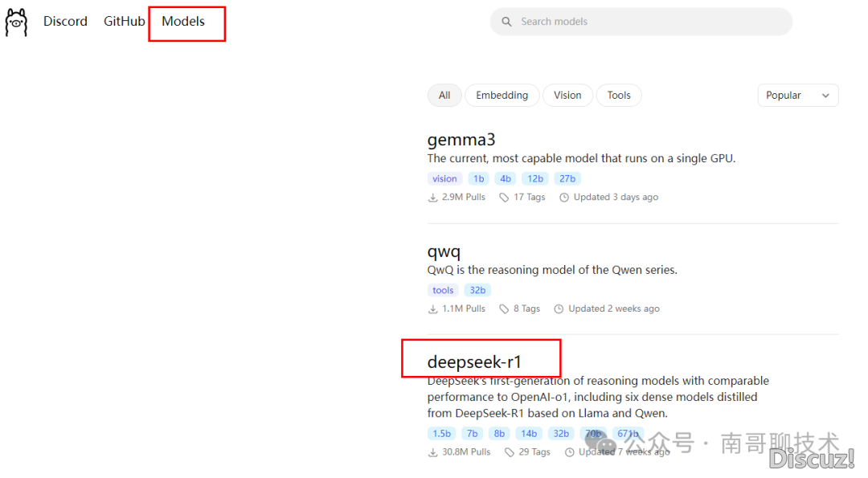This screenshot has height=478, width=868.
Task: Click the gemma3 tags icon
Action: tap(504, 198)
